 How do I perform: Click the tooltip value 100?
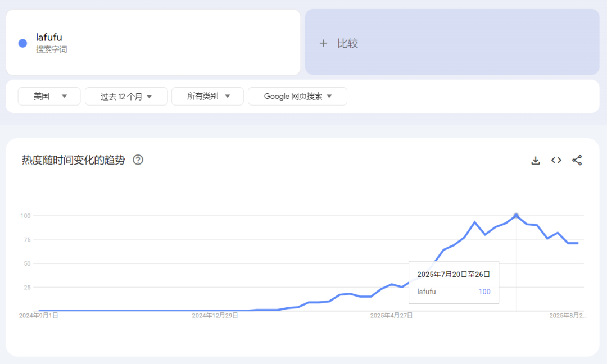point(484,292)
